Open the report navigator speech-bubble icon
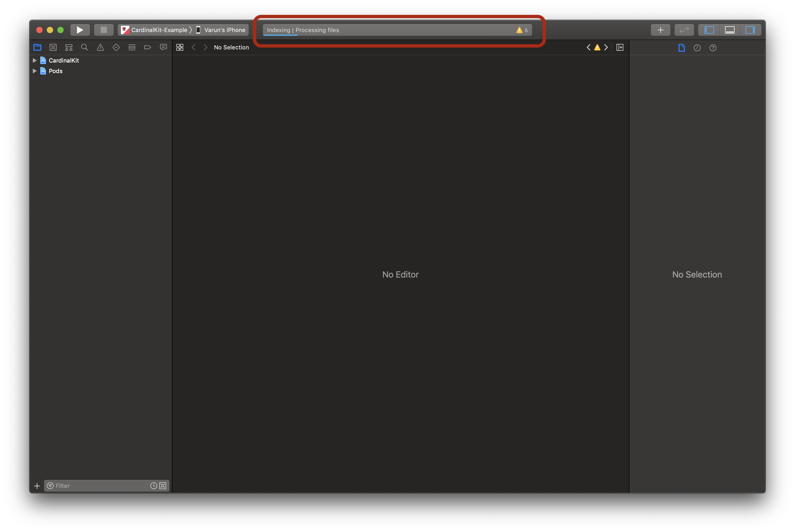Screen dimensions: 795x532 [x=164, y=48]
